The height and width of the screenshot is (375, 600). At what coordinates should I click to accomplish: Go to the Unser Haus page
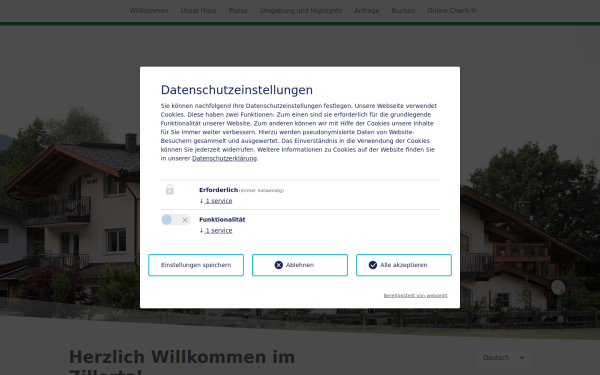pos(199,11)
